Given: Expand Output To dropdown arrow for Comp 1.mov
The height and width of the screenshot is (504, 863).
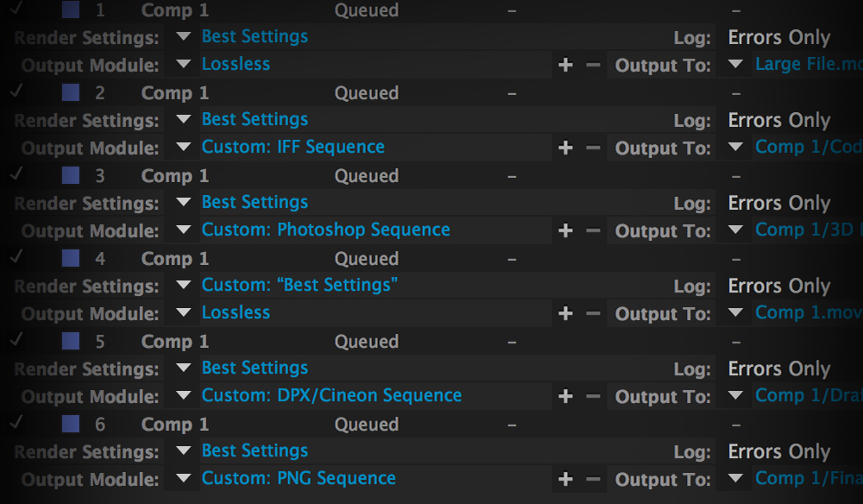Looking at the screenshot, I should [735, 313].
